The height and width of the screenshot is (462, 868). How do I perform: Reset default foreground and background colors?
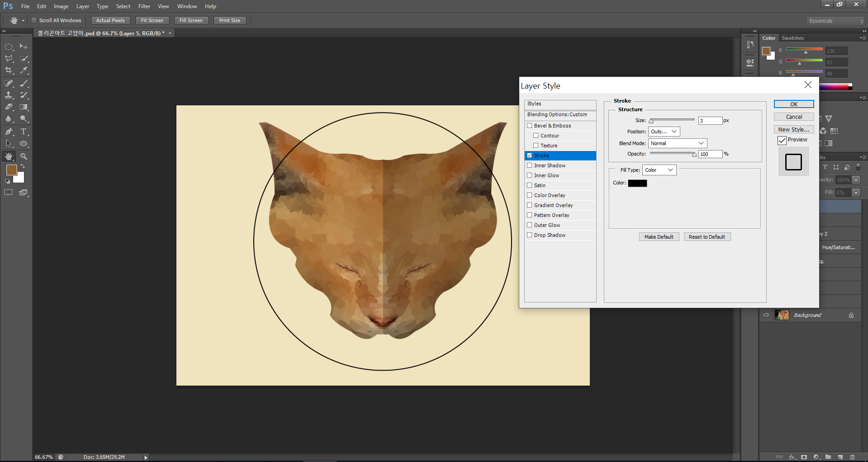pos(7,181)
